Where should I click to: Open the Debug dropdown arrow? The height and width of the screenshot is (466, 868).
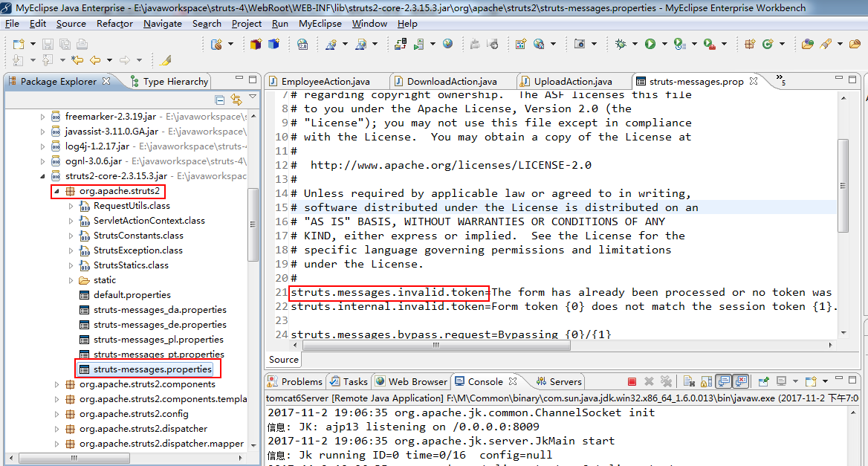tap(635, 44)
